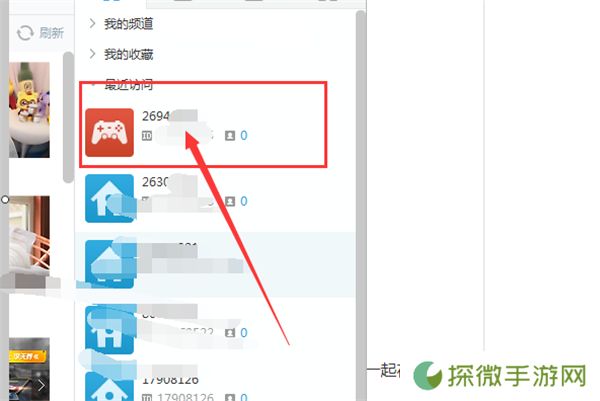Image resolution: width=600 pixels, height=401 pixels.
Task: Open the red gamepad channel icon
Action: click(109, 132)
